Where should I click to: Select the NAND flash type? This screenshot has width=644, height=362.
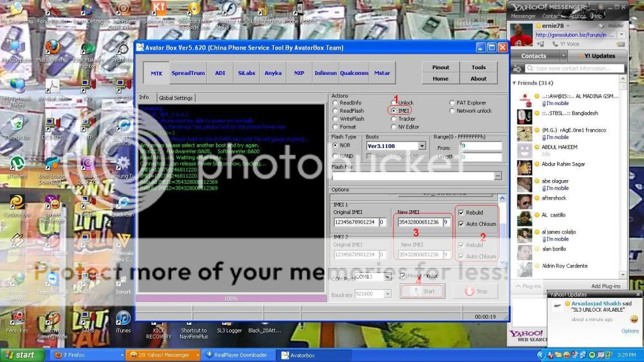[x=335, y=156]
